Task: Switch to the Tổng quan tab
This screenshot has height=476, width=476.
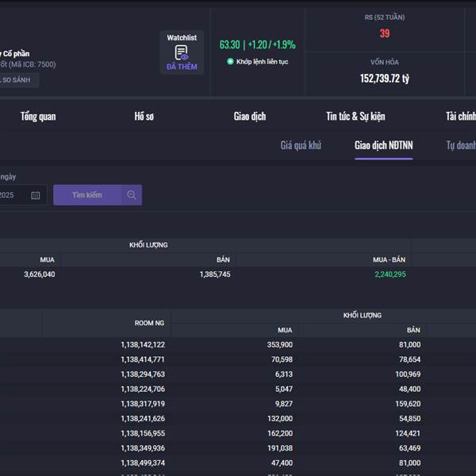Action: tap(38, 117)
